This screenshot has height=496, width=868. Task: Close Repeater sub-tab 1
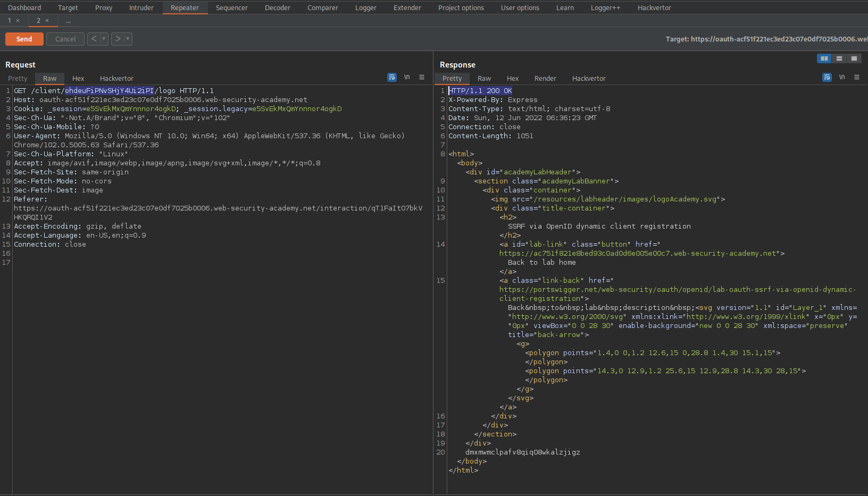(x=18, y=21)
